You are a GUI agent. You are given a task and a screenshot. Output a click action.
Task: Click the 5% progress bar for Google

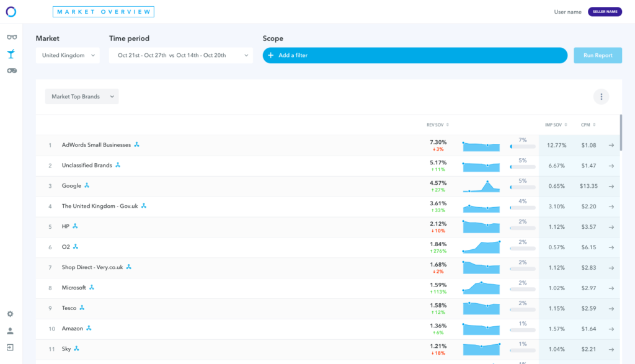click(x=522, y=187)
